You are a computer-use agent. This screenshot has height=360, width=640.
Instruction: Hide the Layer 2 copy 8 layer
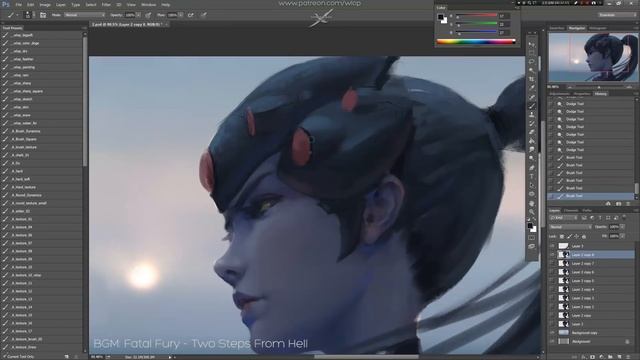coord(552,255)
